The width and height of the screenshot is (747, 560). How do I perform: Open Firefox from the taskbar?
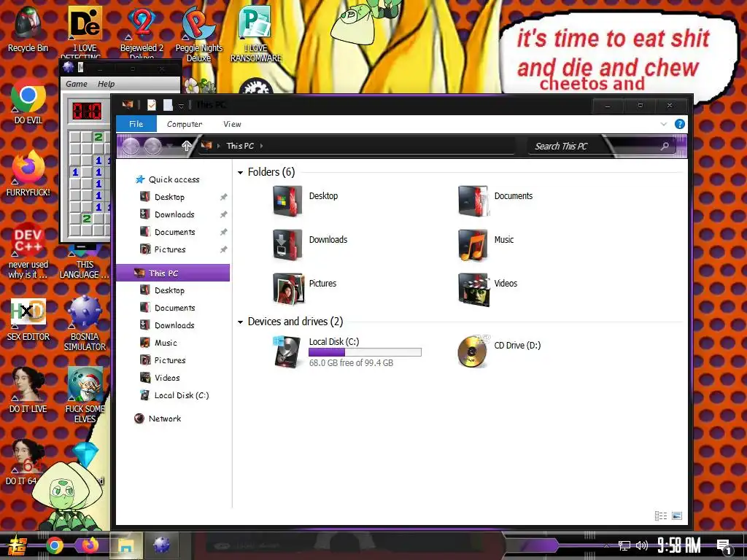point(90,545)
